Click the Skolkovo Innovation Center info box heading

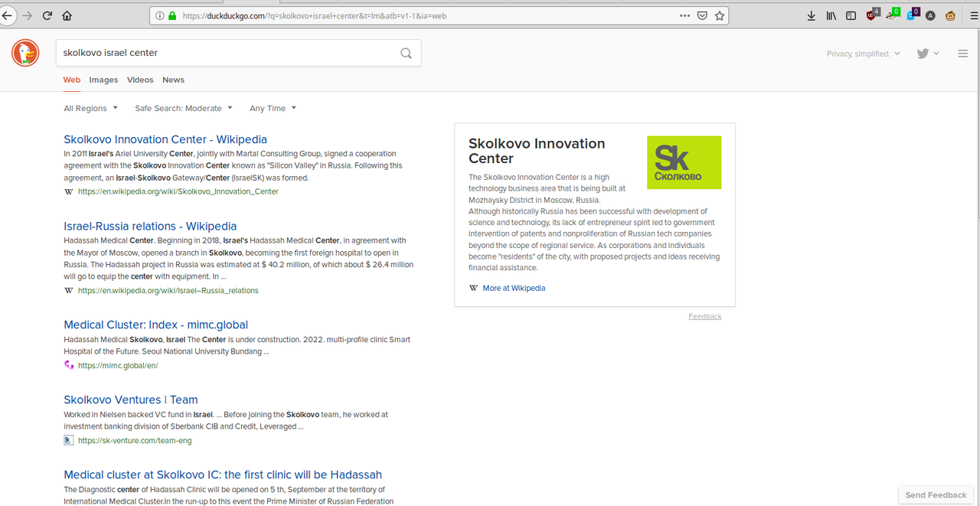coord(537,151)
